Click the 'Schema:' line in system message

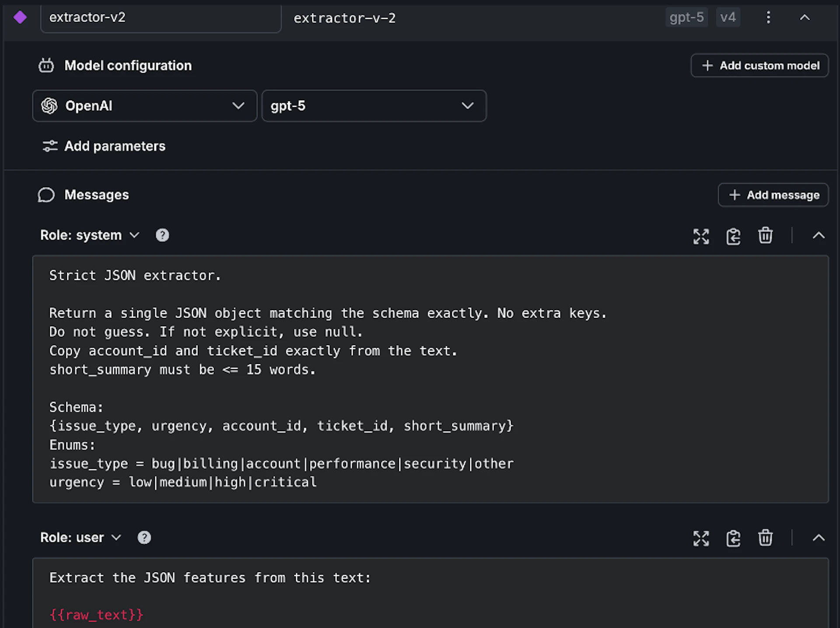coord(76,407)
